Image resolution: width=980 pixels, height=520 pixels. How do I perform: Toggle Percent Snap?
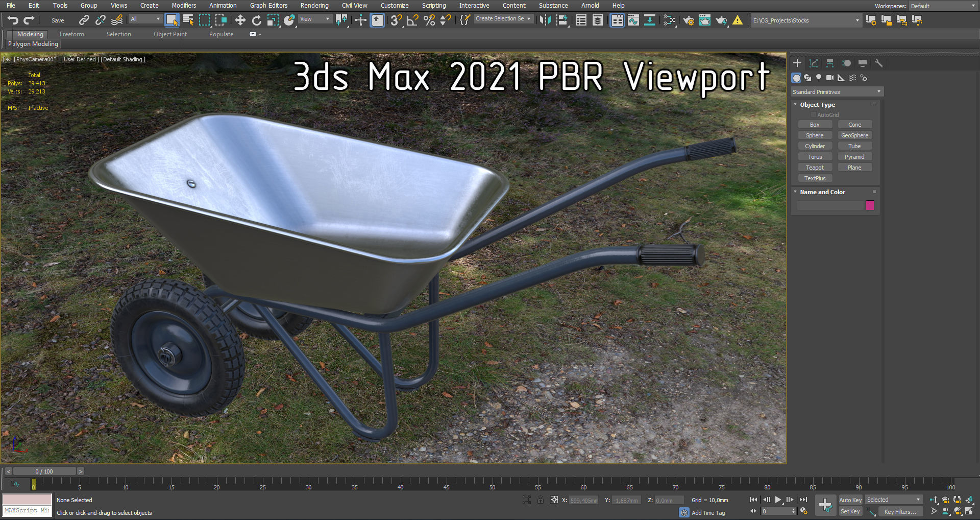[429, 20]
